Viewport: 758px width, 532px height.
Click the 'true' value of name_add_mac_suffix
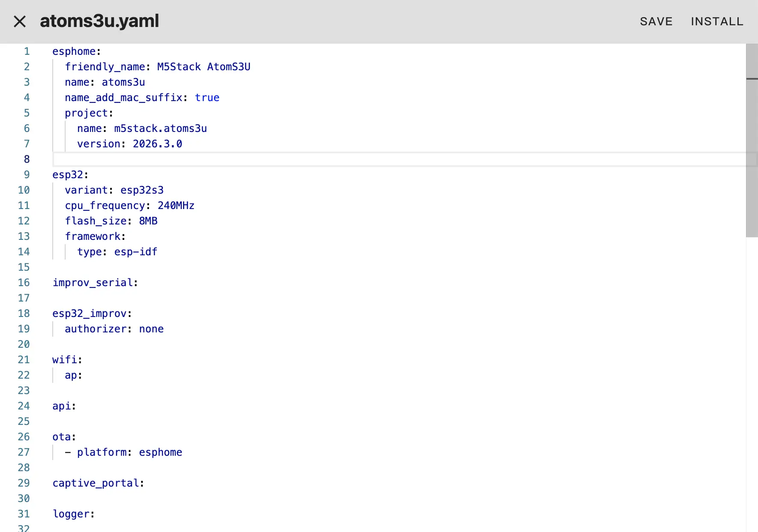[x=207, y=98]
